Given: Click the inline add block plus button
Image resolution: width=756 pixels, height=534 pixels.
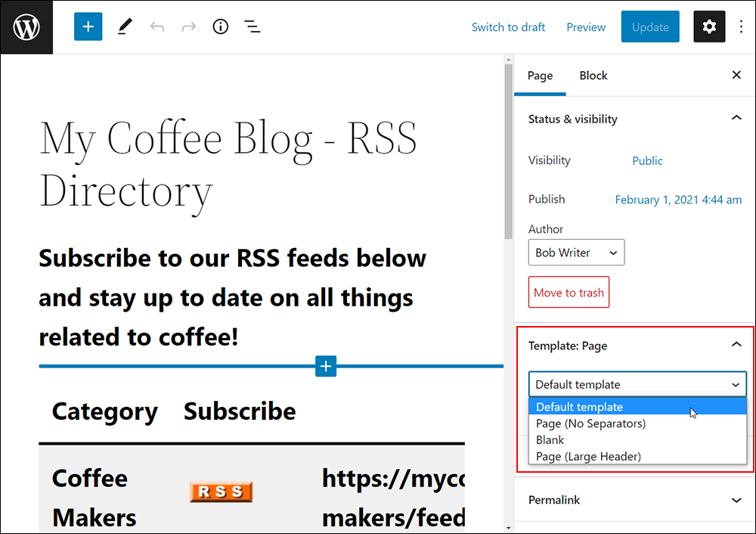Looking at the screenshot, I should coord(326,366).
